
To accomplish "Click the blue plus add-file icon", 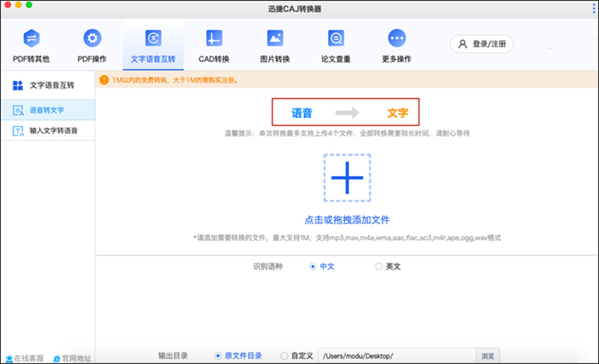I will (347, 177).
